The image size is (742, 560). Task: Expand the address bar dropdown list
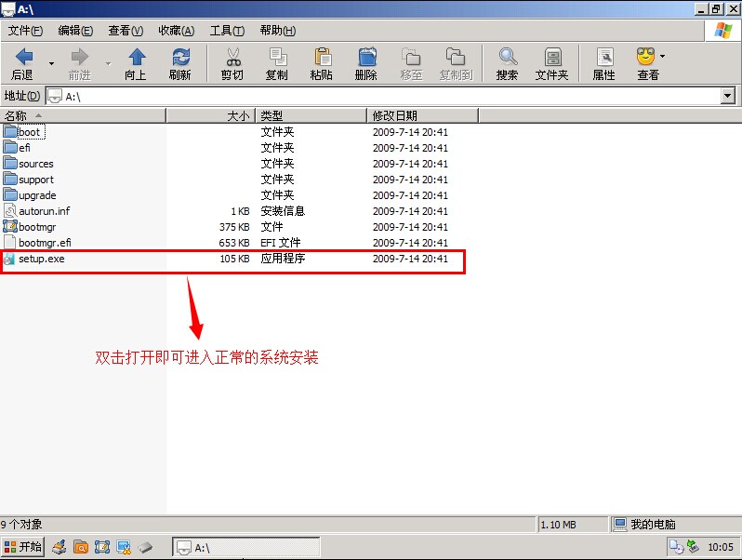(x=728, y=96)
